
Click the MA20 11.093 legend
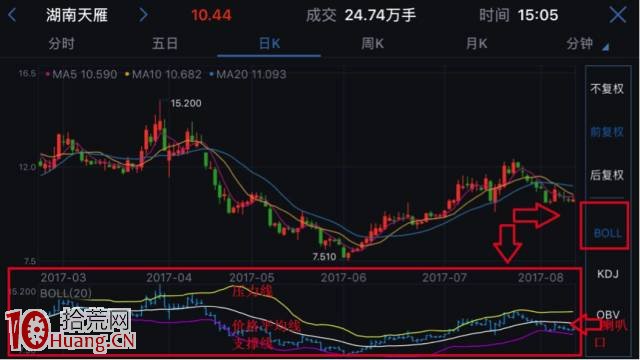click(248, 74)
